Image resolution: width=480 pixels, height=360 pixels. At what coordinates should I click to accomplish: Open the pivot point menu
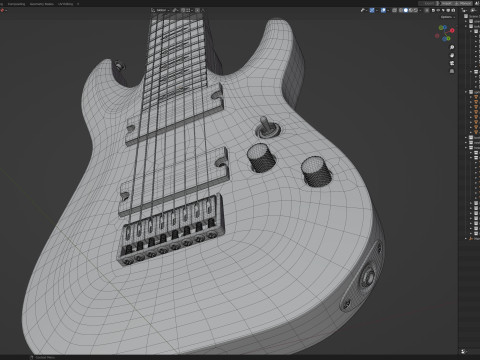pyautogui.click(x=175, y=10)
